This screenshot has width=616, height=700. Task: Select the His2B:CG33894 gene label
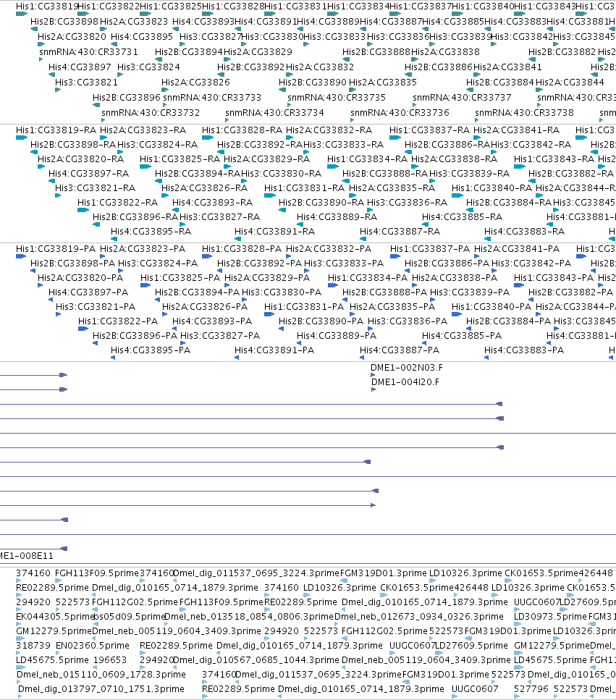click(x=188, y=52)
